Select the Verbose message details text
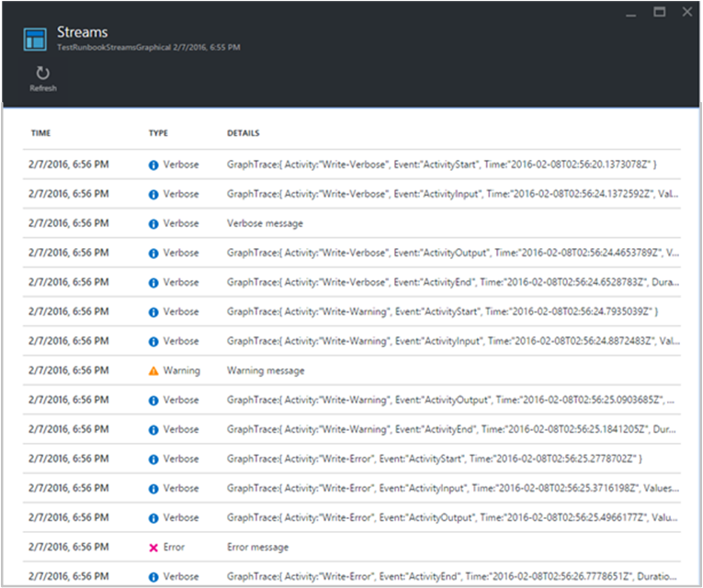 (265, 224)
